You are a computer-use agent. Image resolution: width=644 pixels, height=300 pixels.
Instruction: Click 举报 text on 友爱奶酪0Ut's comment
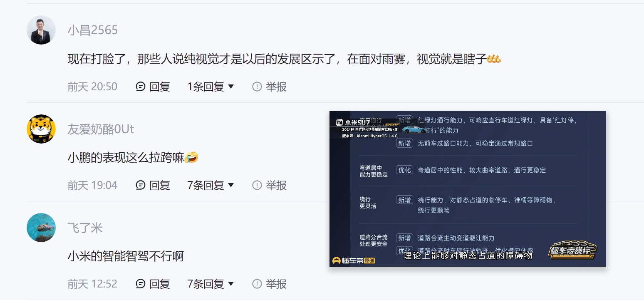click(276, 185)
